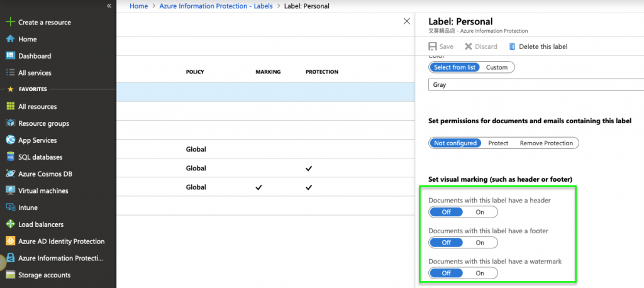Click the Save button label
The height and width of the screenshot is (288, 644).
446,47
